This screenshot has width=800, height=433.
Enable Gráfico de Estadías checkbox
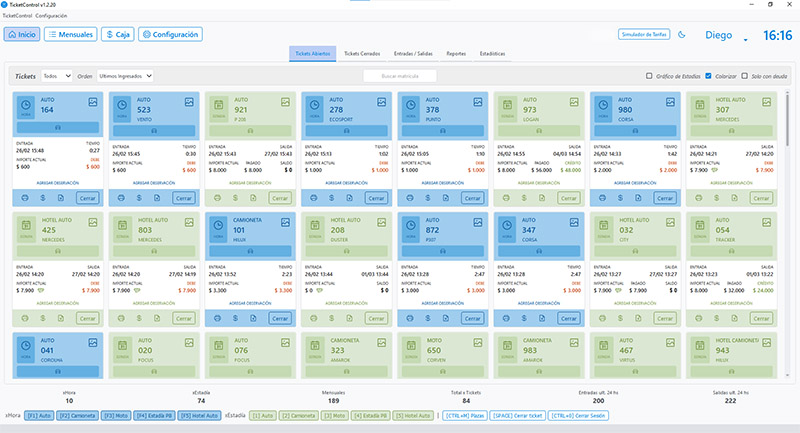pos(650,75)
